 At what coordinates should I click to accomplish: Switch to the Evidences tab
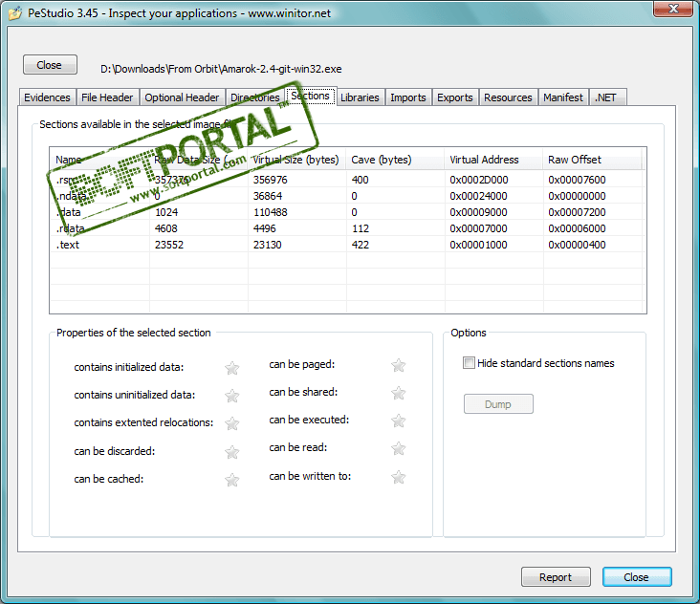pyautogui.click(x=47, y=97)
